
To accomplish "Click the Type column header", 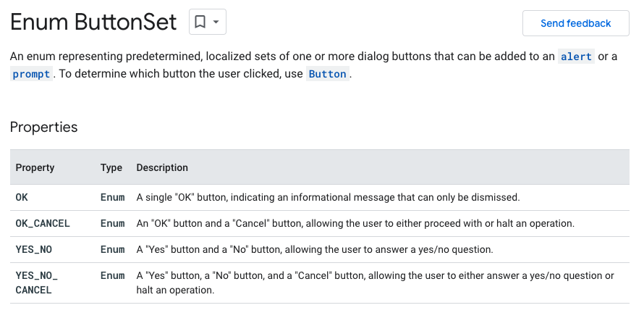I will (111, 167).
